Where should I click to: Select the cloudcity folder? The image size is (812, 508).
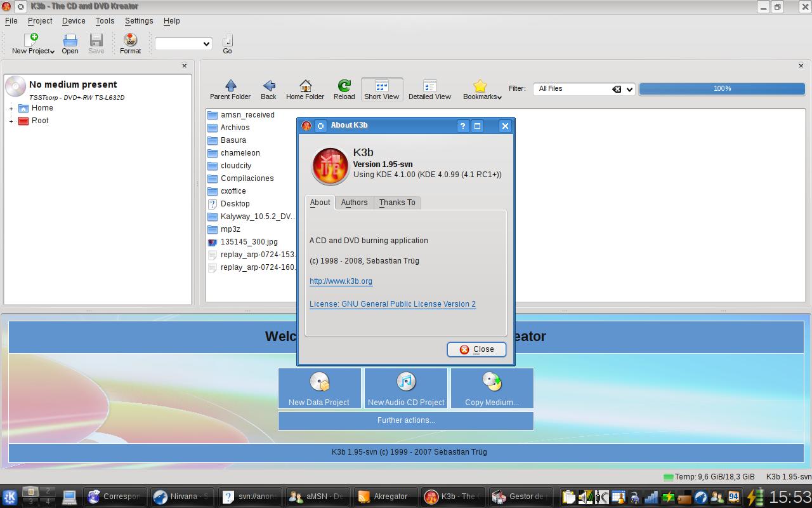[230, 166]
